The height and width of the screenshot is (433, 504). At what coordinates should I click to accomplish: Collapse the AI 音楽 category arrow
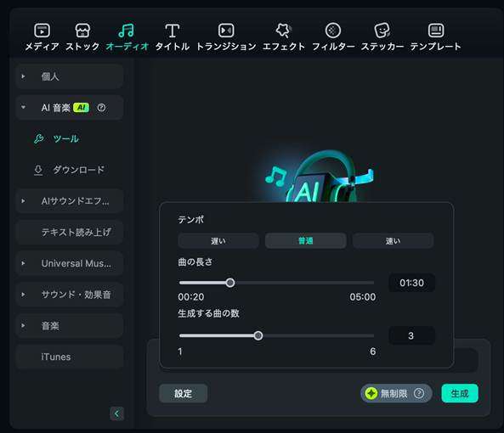tap(23, 107)
